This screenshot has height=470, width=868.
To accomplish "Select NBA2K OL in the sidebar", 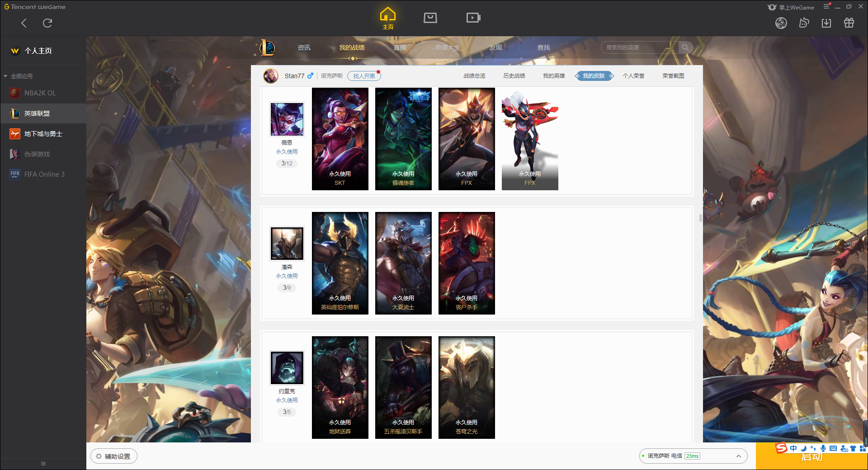I will click(x=43, y=93).
